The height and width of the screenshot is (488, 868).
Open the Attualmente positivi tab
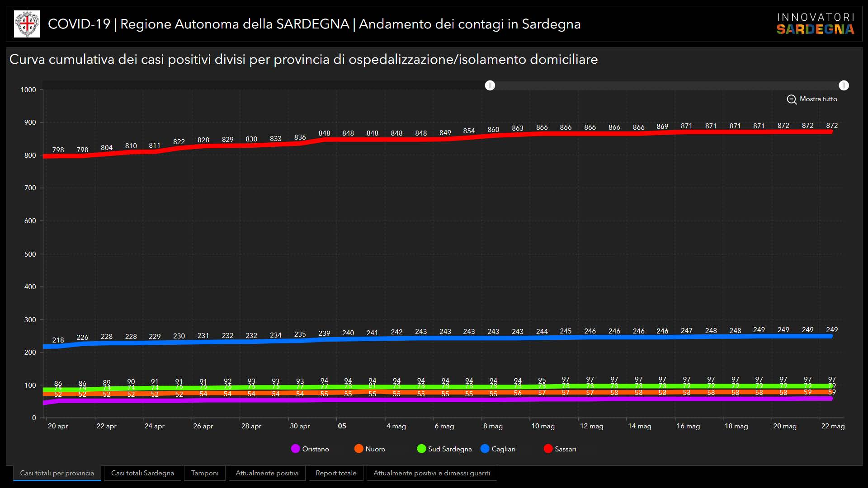coord(267,473)
